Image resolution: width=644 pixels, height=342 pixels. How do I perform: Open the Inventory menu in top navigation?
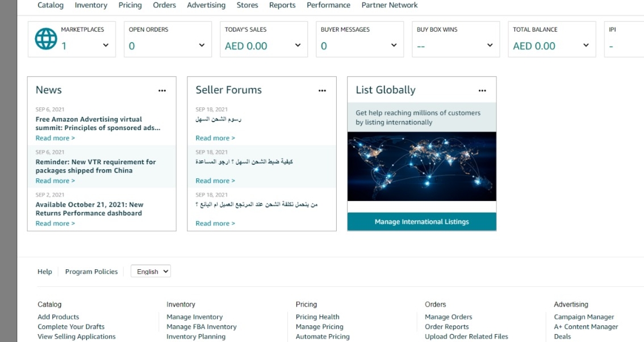point(91,5)
